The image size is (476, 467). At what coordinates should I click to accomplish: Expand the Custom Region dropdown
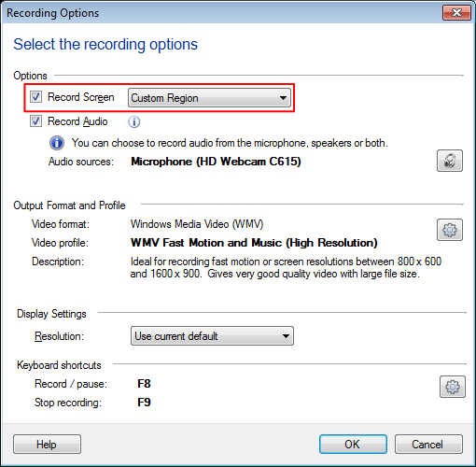coord(209,98)
